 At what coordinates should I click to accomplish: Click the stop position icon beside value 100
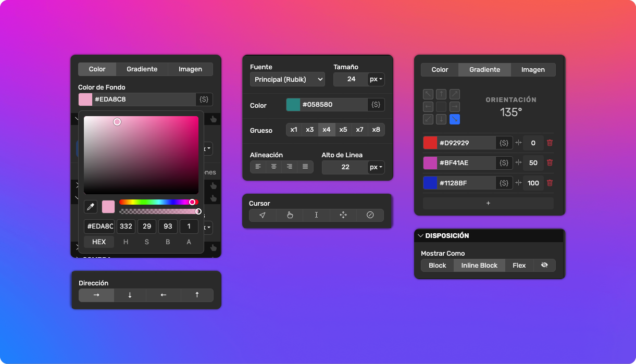tap(518, 183)
